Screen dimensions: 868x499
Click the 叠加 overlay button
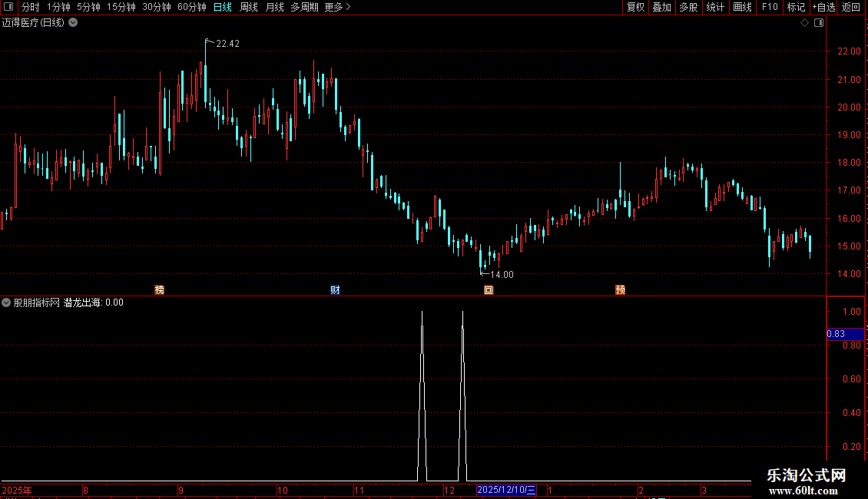tap(661, 7)
